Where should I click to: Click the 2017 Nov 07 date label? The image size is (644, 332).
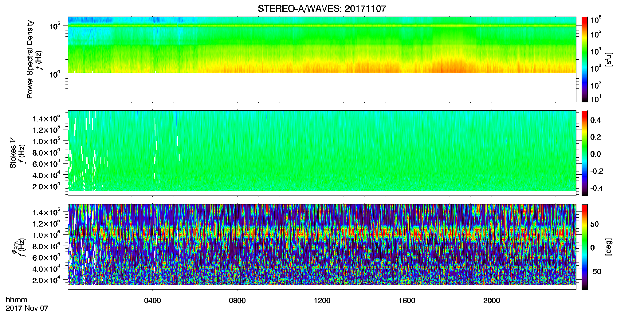point(27,308)
